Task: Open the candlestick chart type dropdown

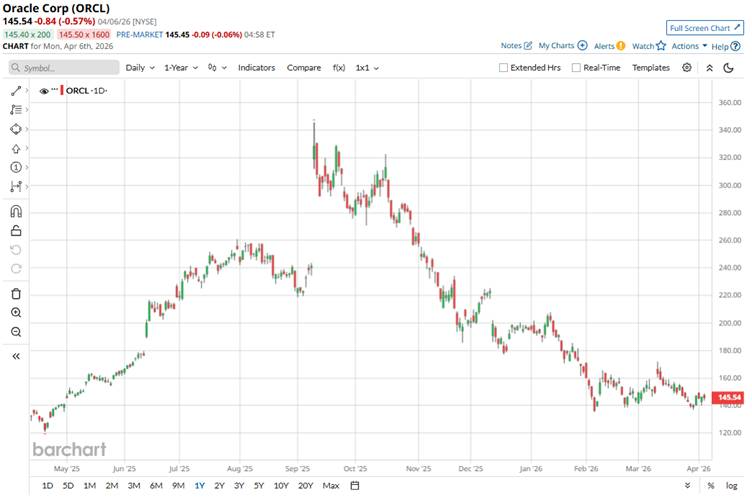Action: tap(217, 68)
